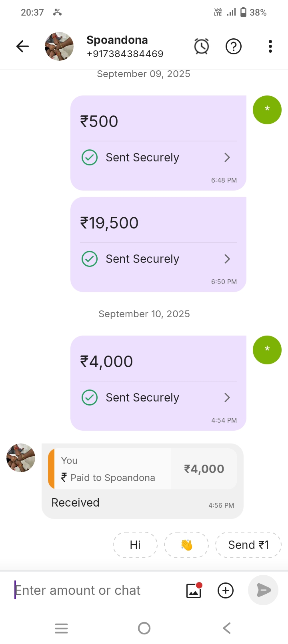The image size is (288, 644).
Task: Tap the Android home circle button
Action: coord(144,628)
